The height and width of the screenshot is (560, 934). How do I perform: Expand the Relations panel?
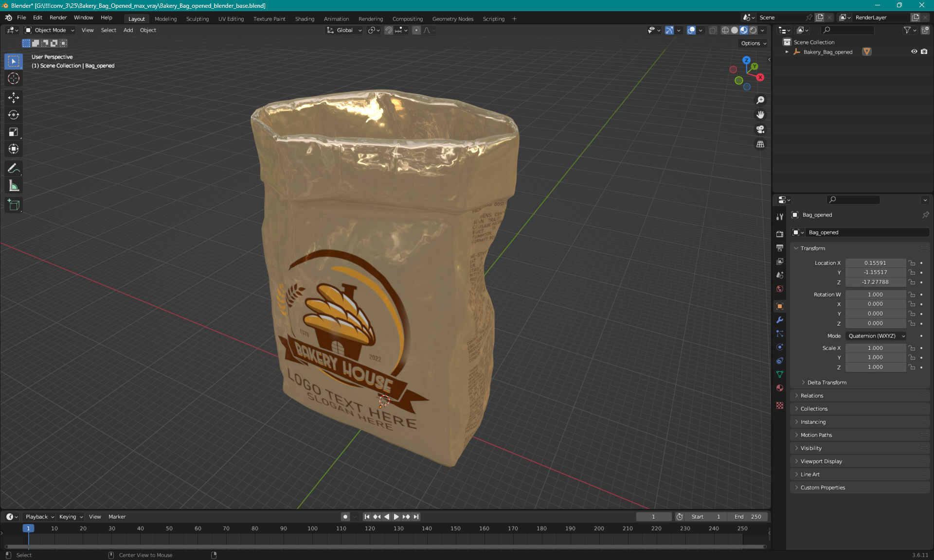(x=811, y=396)
